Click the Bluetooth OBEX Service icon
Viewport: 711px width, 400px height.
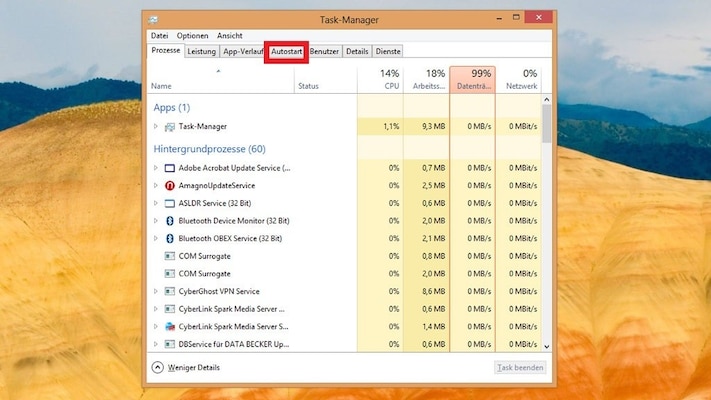(170, 238)
